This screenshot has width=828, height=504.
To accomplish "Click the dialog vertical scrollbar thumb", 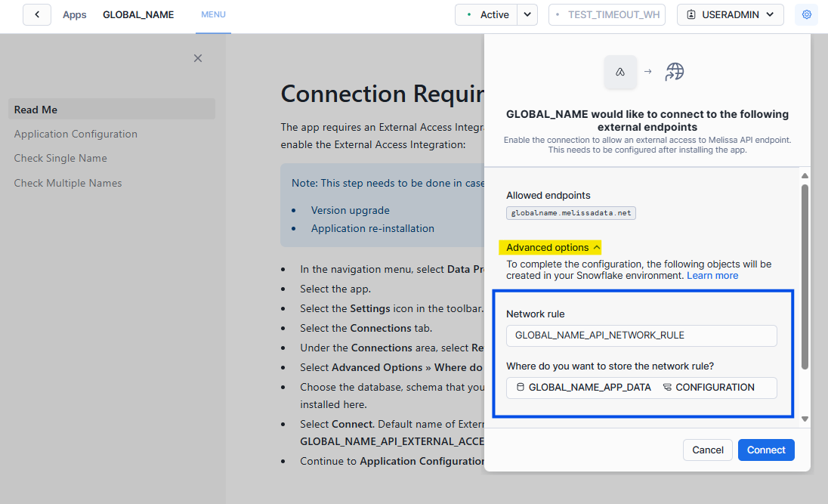I will (x=805, y=277).
